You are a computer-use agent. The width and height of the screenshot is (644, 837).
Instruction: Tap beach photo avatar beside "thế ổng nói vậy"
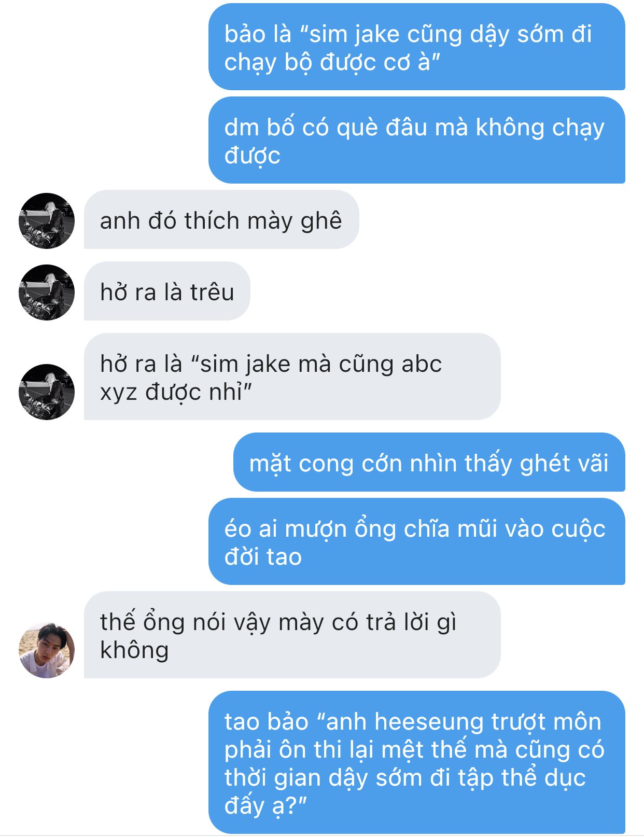pos(47,650)
